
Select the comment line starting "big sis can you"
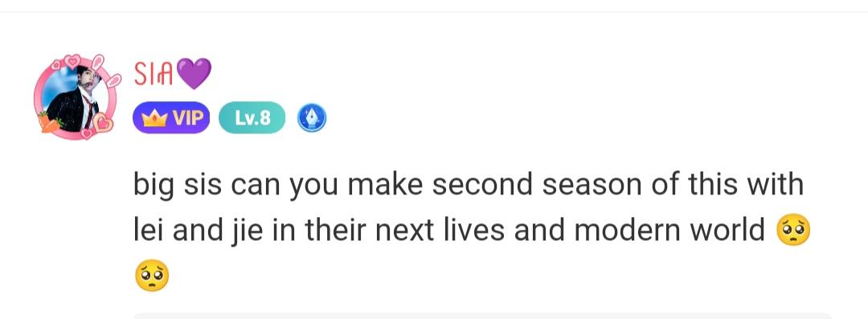(x=469, y=185)
